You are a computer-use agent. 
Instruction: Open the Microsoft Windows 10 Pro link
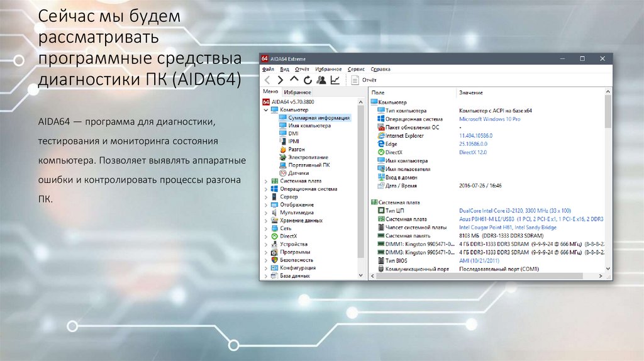click(x=489, y=119)
